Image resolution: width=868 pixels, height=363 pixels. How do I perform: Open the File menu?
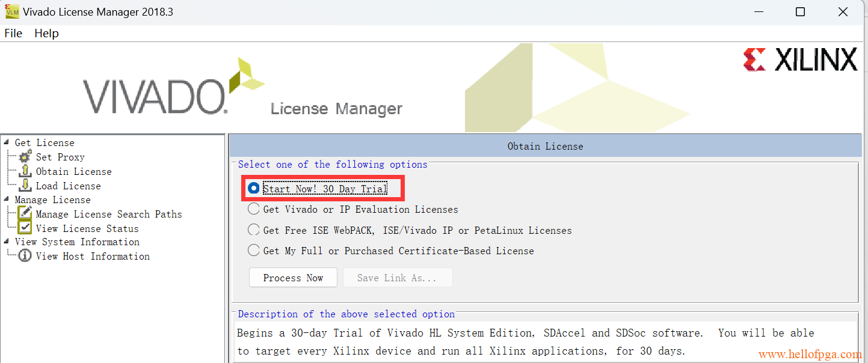click(13, 33)
